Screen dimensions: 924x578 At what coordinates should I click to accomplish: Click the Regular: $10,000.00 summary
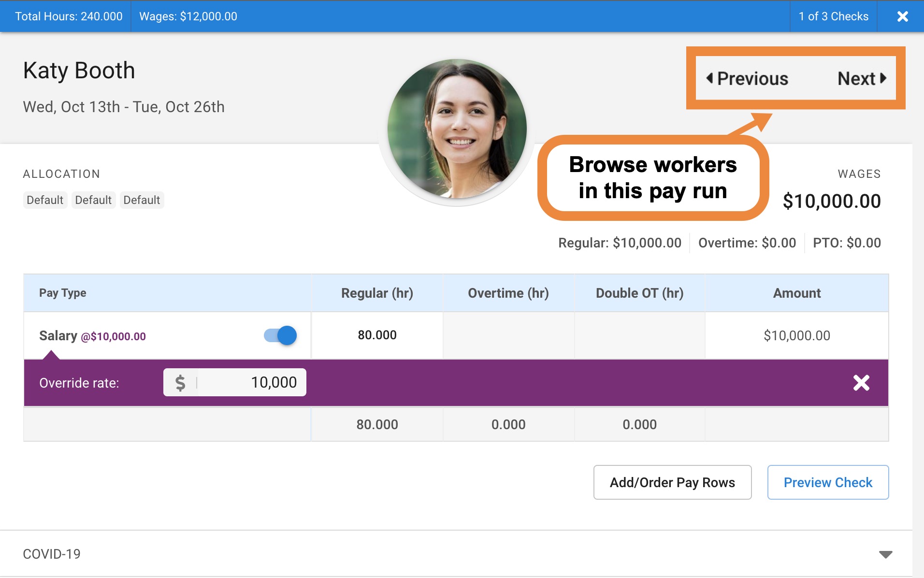[x=620, y=243]
